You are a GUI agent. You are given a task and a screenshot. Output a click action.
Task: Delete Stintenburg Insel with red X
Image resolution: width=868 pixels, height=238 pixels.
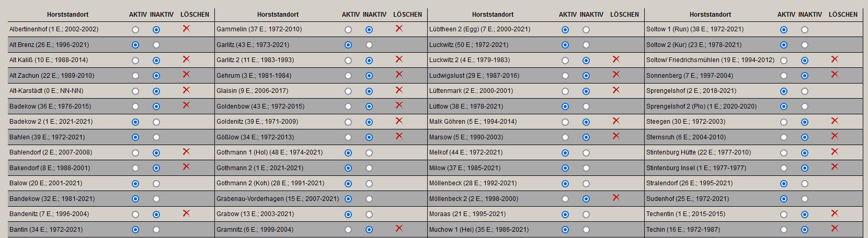click(835, 167)
